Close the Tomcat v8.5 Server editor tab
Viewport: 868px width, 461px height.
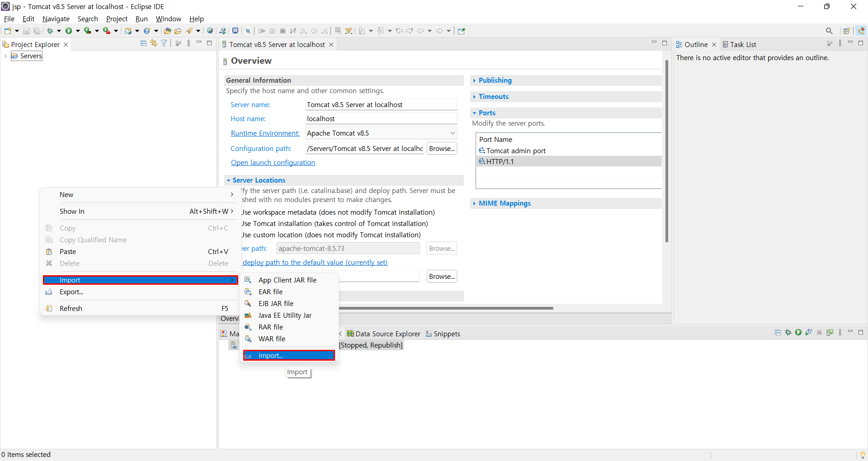click(x=331, y=44)
